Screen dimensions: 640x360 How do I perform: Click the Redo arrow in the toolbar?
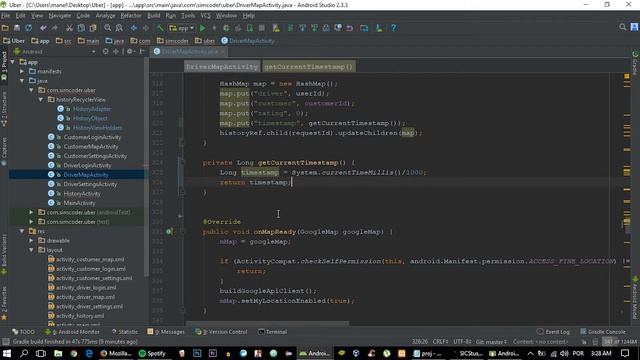pos(55,28)
